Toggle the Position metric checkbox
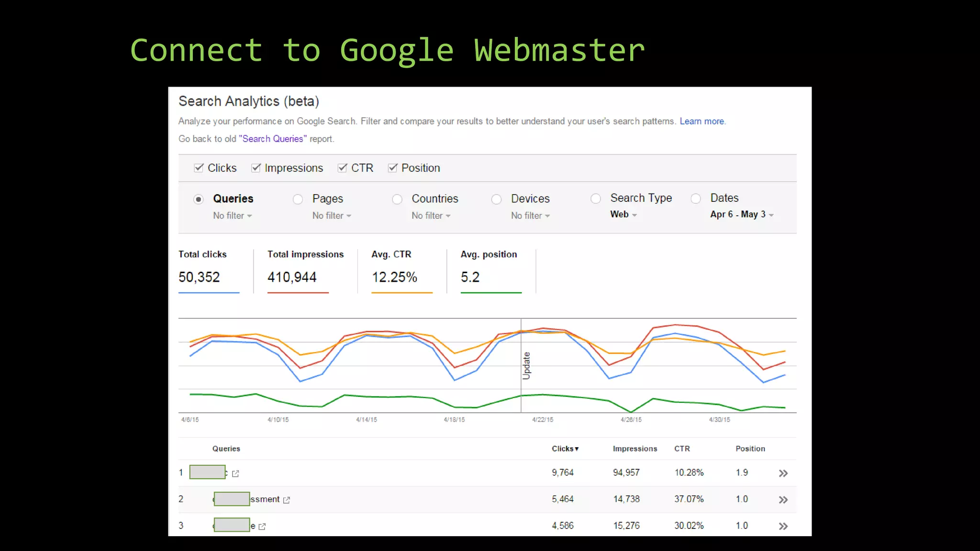 (392, 168)
